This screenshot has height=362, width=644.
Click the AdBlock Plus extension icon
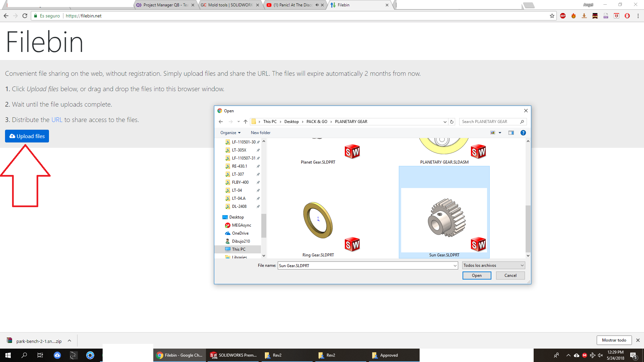click(563, 16)
